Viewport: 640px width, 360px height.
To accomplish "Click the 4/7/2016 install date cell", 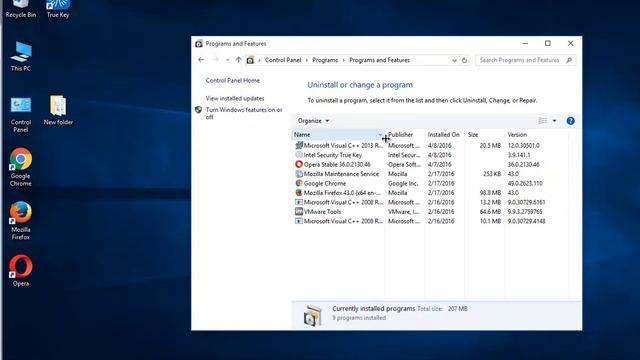I will 440,164.
